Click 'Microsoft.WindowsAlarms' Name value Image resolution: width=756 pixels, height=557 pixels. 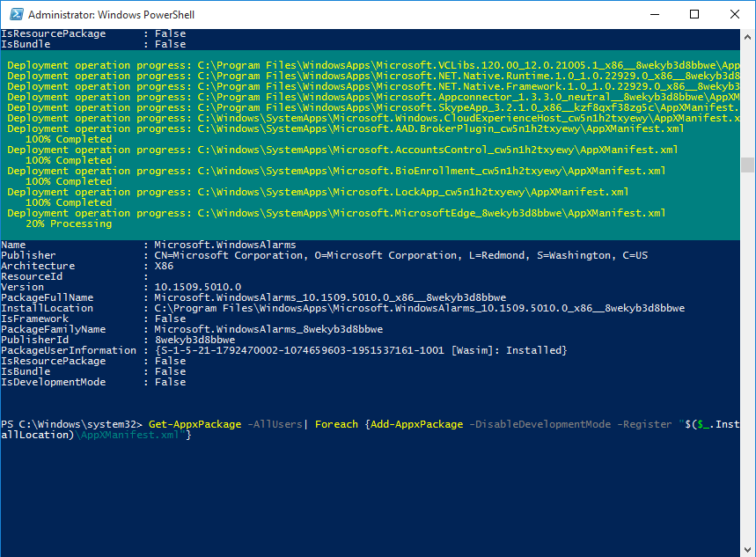[x=225, y=245]
